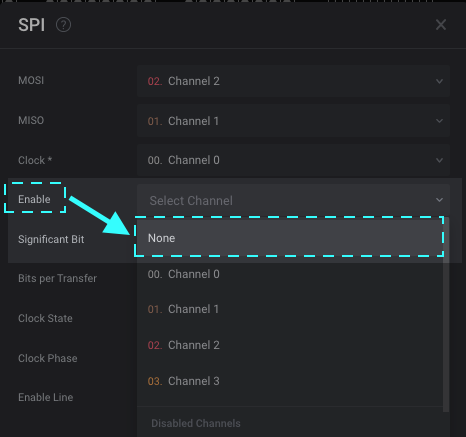Image resolution: width=466 pixels, height=437 pixels.
Task: Click the Clock Phase label
Action: (x=48, y=358)
